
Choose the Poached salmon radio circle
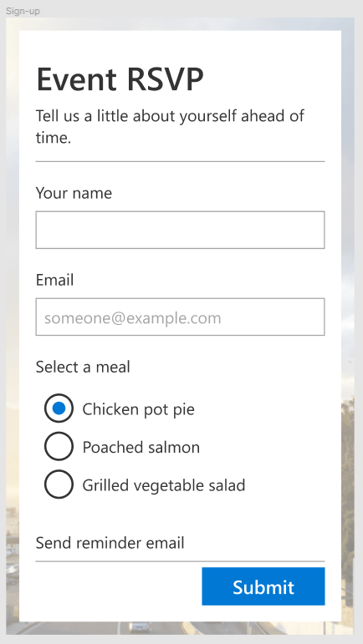point(59,446)
